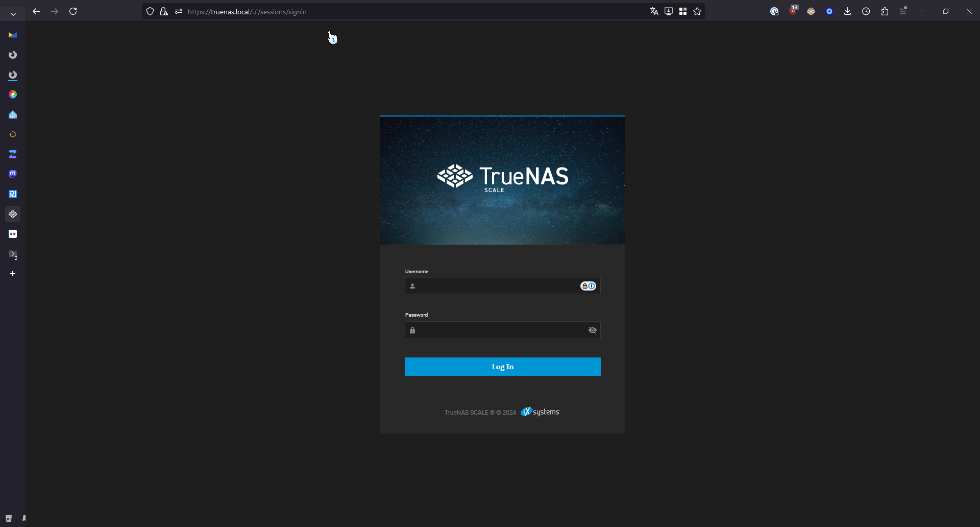Viewport: 980px width, 527px height.
Task: Open the tracking protection shield icon
Action: pyautogui.click(x=150, y=11)
